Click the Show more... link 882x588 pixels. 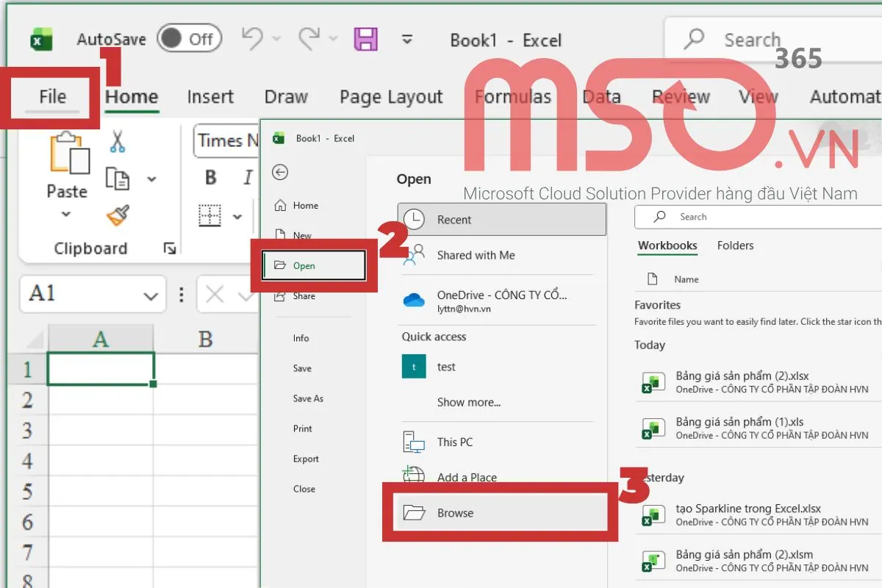(x=469, y=402)
